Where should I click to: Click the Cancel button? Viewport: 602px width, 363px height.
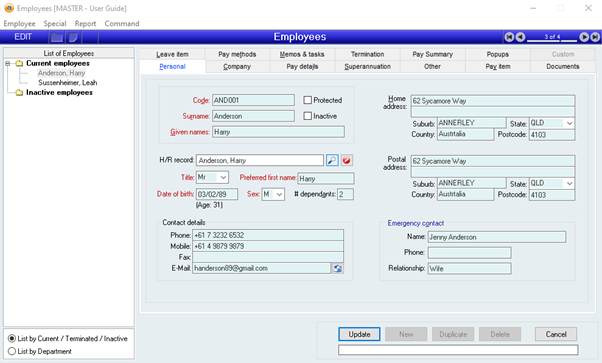point(556,334)
